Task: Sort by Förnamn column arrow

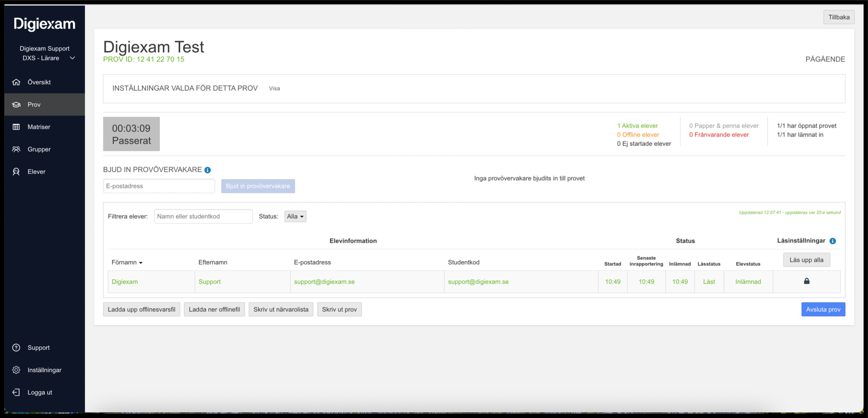Action: [x=141, y=263]
